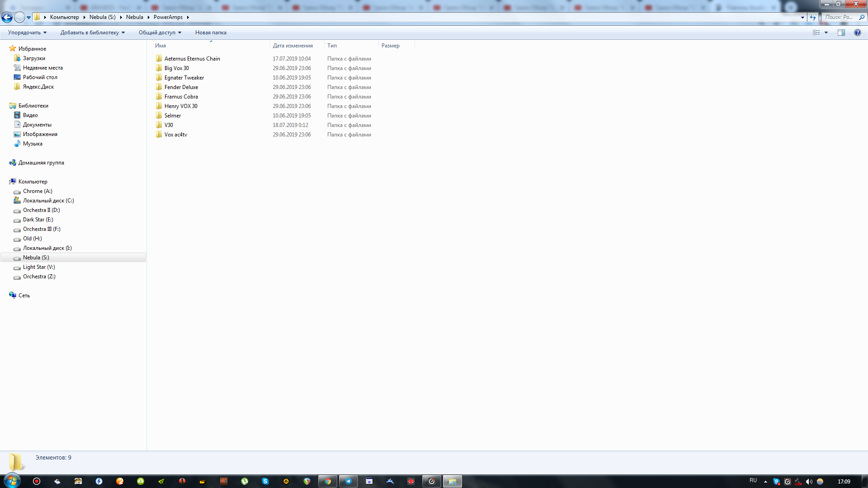The image size is (868, 488).
Task: Open the Help icon
Action: (858, 33)
